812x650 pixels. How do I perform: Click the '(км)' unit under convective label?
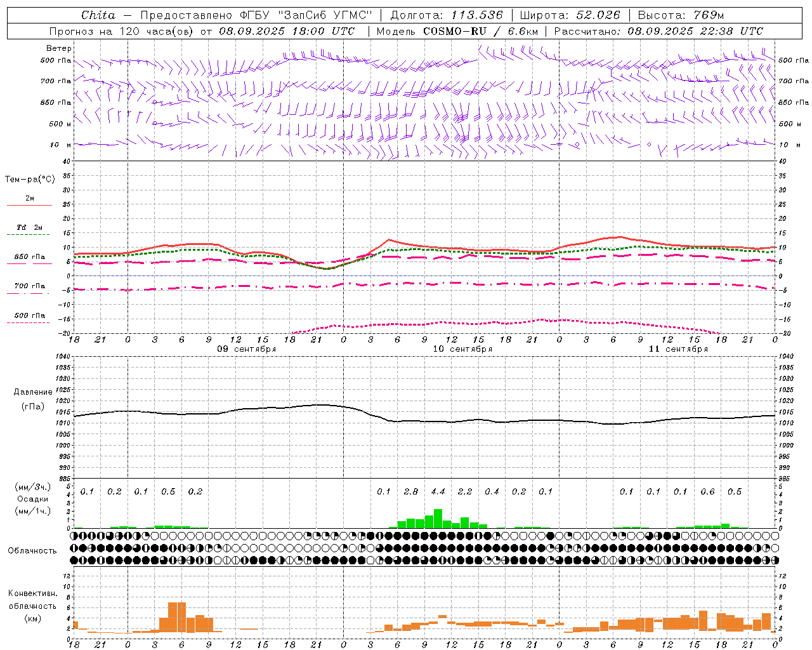[33, 618]
